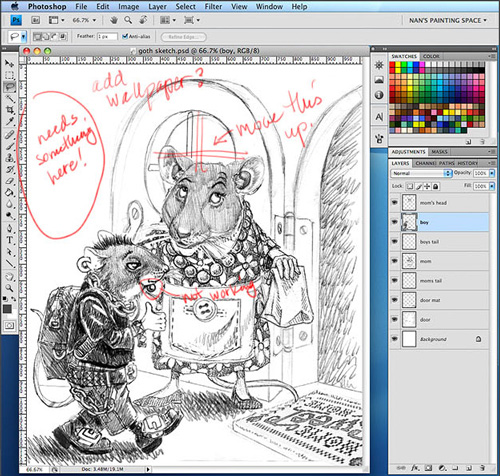Select the Healing Brush tool

pyautogui.click(x=10, y=134)
